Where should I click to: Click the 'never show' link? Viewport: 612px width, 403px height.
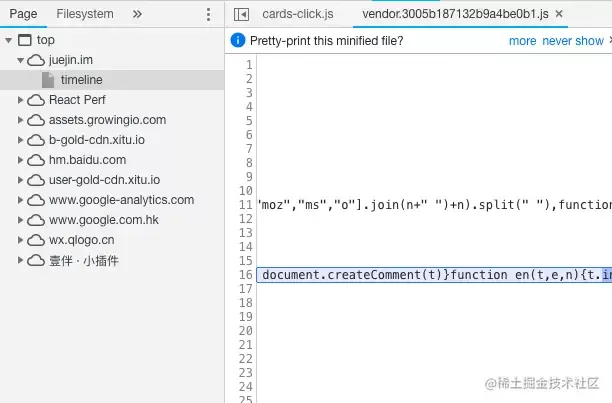573,41
